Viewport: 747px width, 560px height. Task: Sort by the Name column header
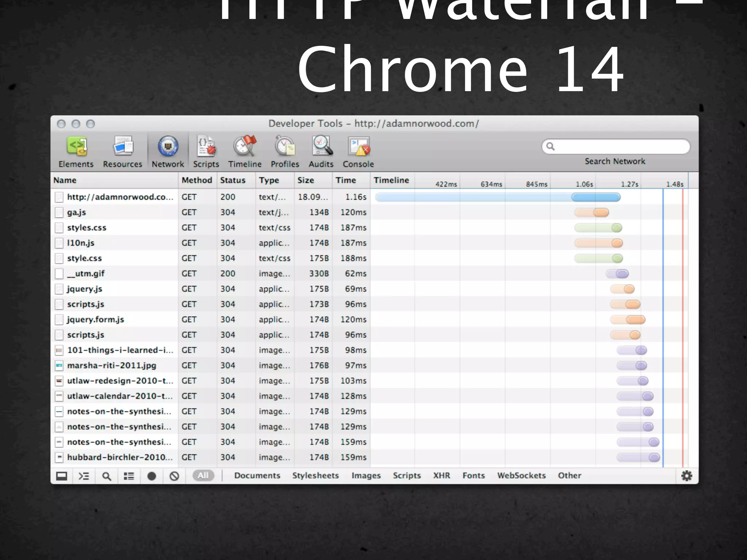(x=114, y=180)
